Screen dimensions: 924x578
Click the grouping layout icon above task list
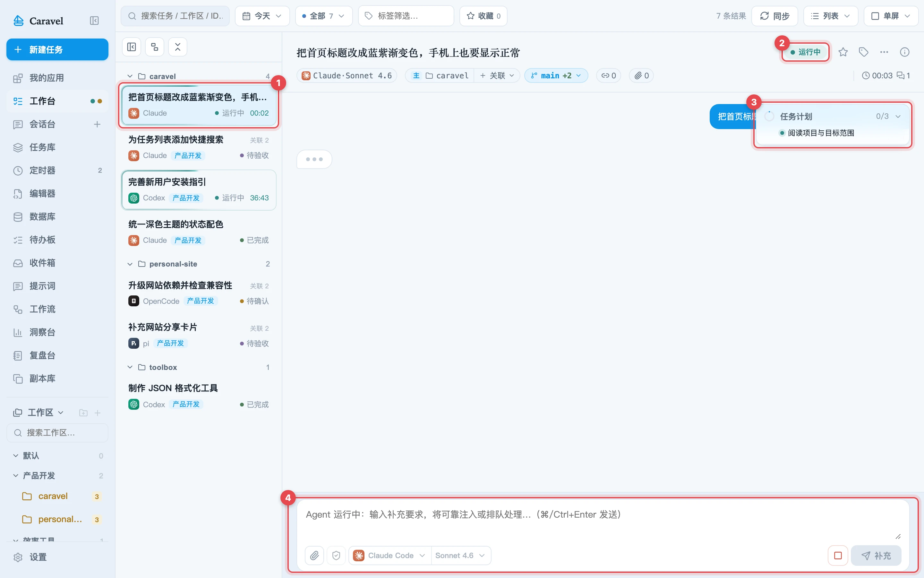[x=155, y=47]
